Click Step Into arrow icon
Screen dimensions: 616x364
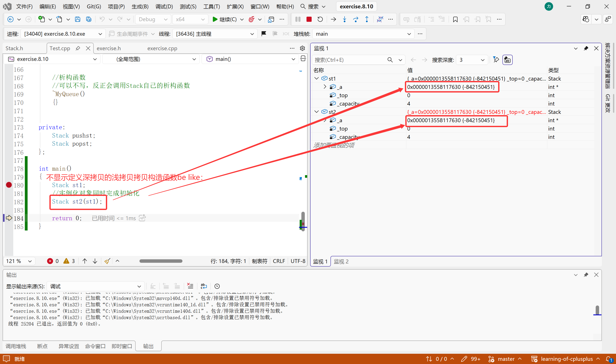[x=344, y=19]
